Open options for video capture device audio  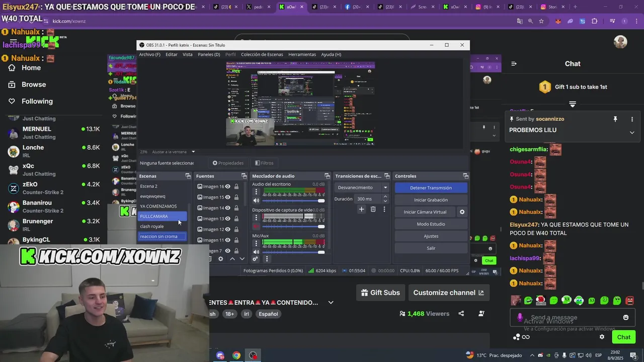click(256, 217)
